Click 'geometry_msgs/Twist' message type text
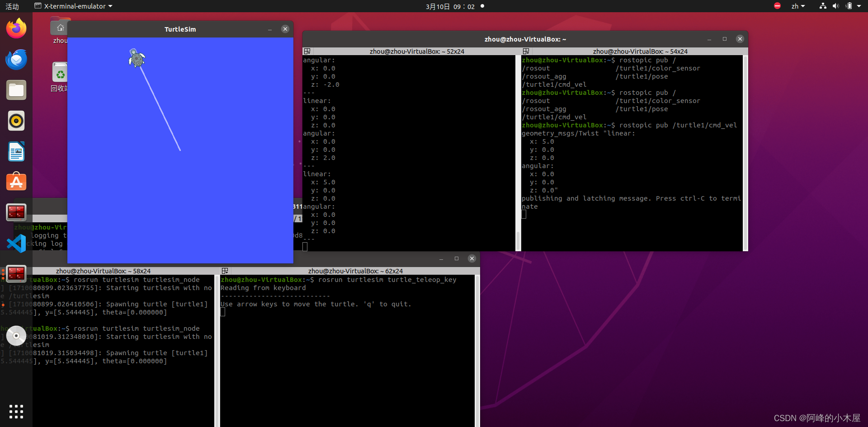The width and height of the screenshot is (868, 427). coord(560,133)
